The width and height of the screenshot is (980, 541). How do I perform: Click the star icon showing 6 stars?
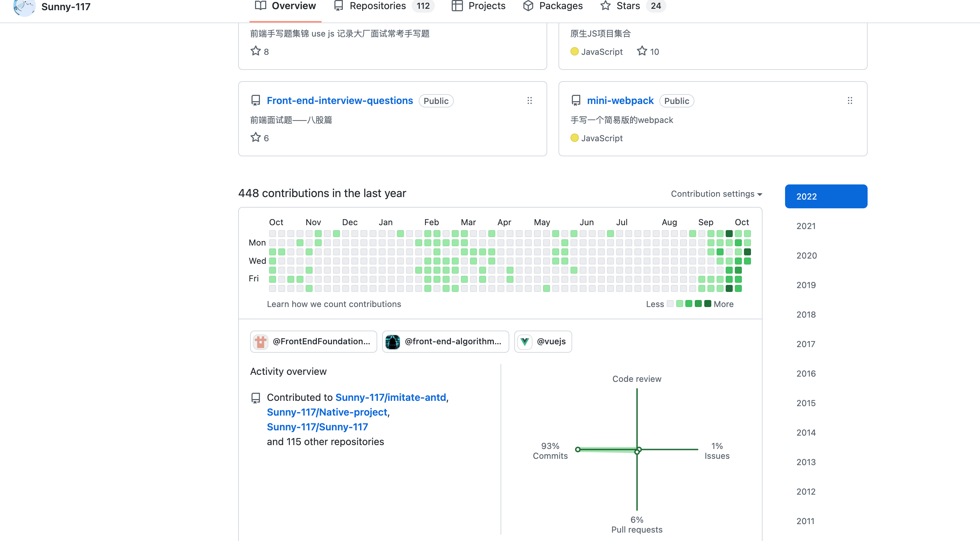pos(256,137)
